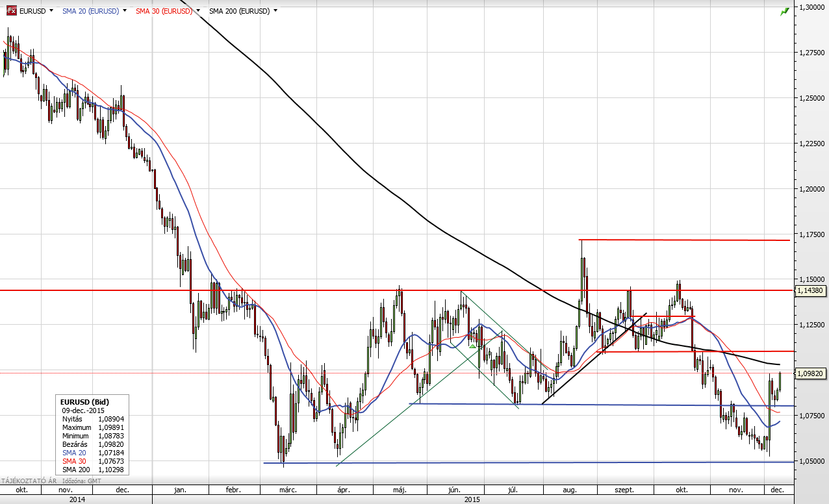
Task: Click the 2014 year label on time axis
Action: [77, 499]
